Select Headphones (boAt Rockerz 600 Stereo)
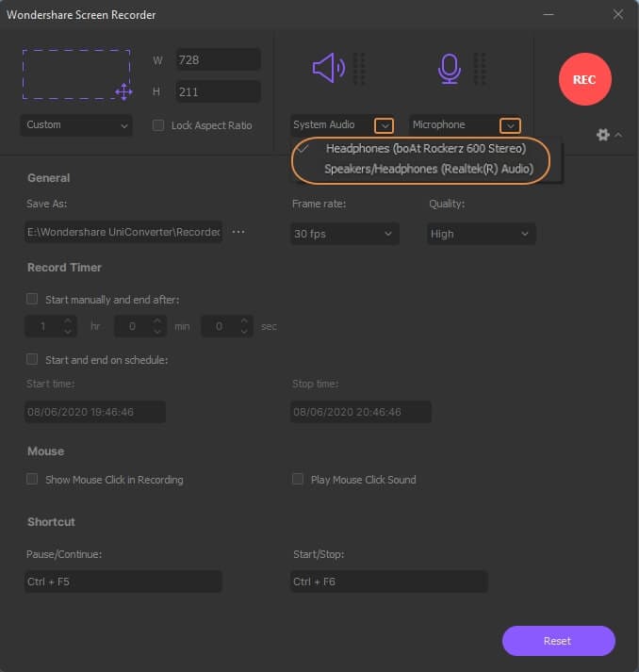This screenshot has height=672, width=639. click(425, 149)
